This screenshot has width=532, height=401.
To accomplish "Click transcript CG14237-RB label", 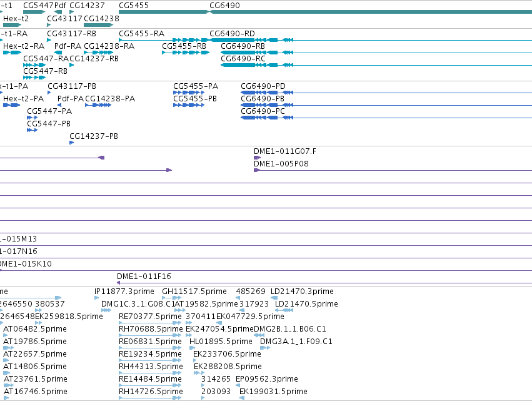I will (x=94, y=58).
